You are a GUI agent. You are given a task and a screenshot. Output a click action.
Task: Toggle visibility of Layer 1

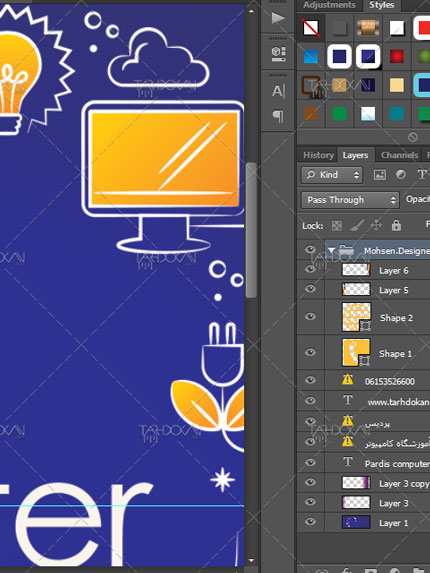[311, 522]
